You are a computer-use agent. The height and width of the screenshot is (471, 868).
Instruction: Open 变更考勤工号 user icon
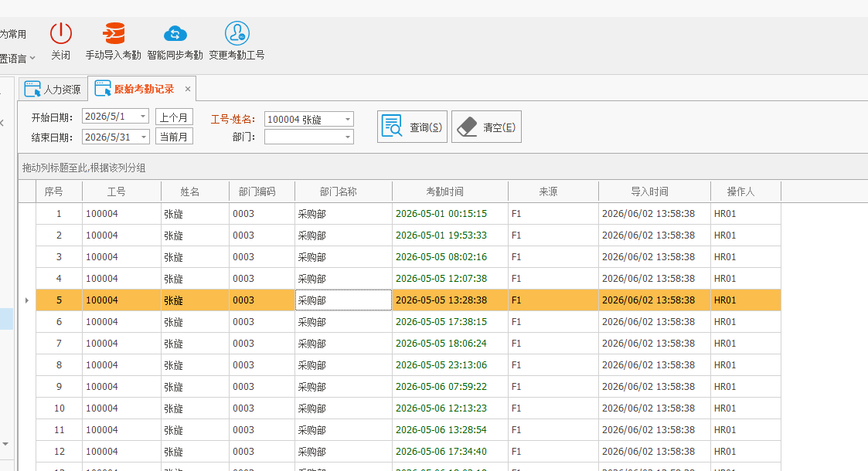tap(237, 34)
